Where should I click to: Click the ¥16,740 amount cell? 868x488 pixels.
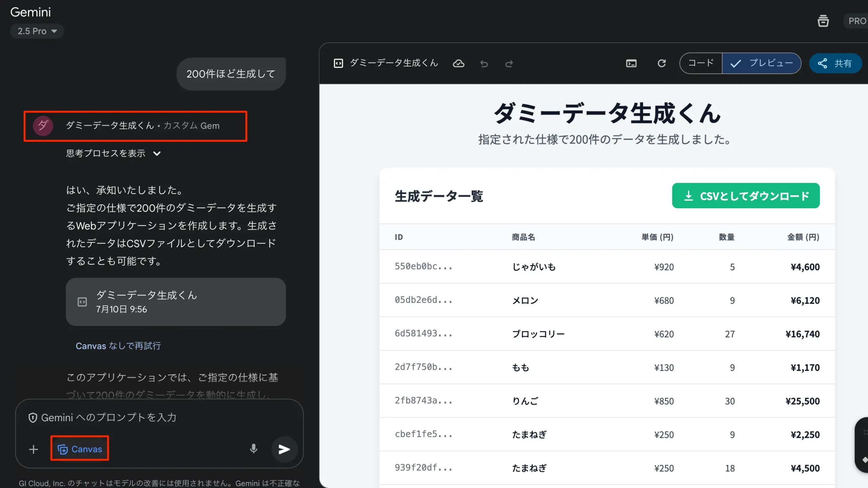coord(802,334)
